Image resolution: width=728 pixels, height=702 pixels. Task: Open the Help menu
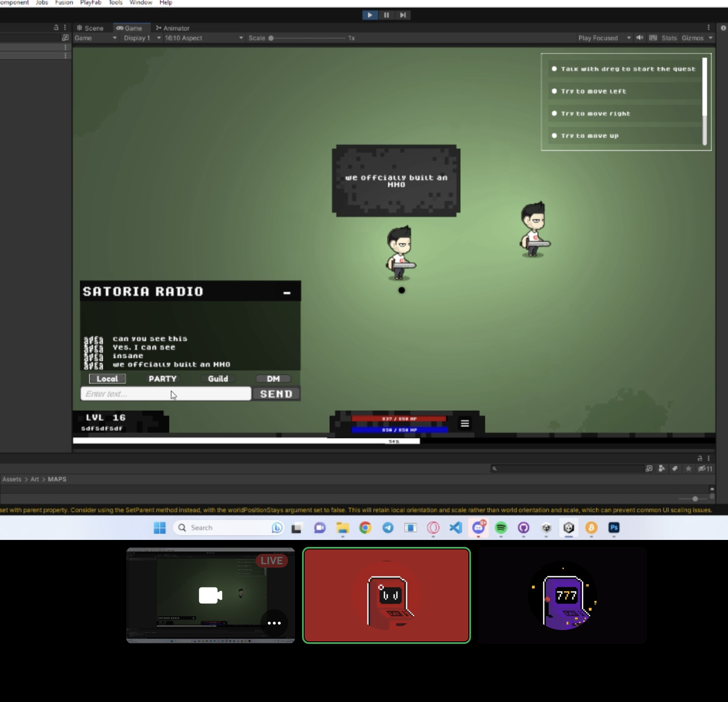tap(166, 3)
